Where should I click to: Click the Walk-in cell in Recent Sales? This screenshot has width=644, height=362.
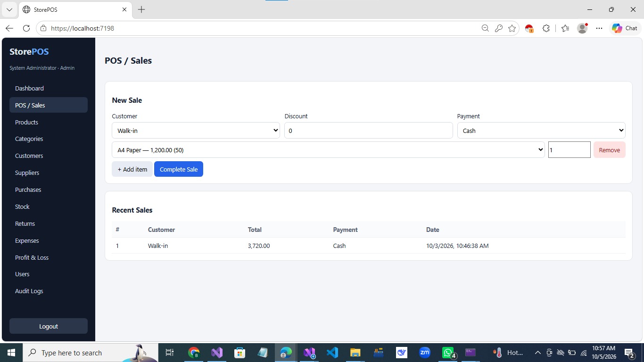click(x=158, y=246)
